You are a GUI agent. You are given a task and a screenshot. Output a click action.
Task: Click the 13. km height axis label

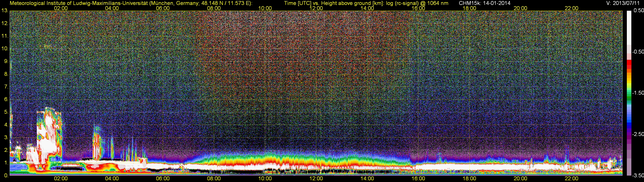click(x=5, y=10)
